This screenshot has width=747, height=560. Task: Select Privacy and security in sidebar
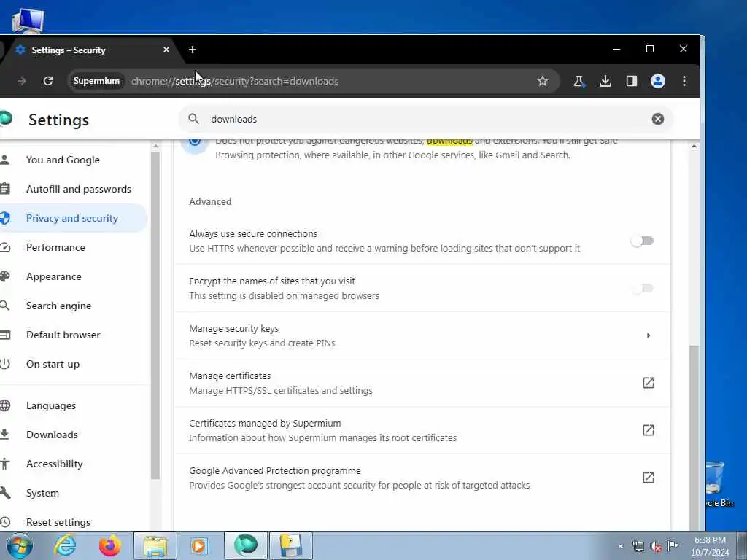[74, 218]
